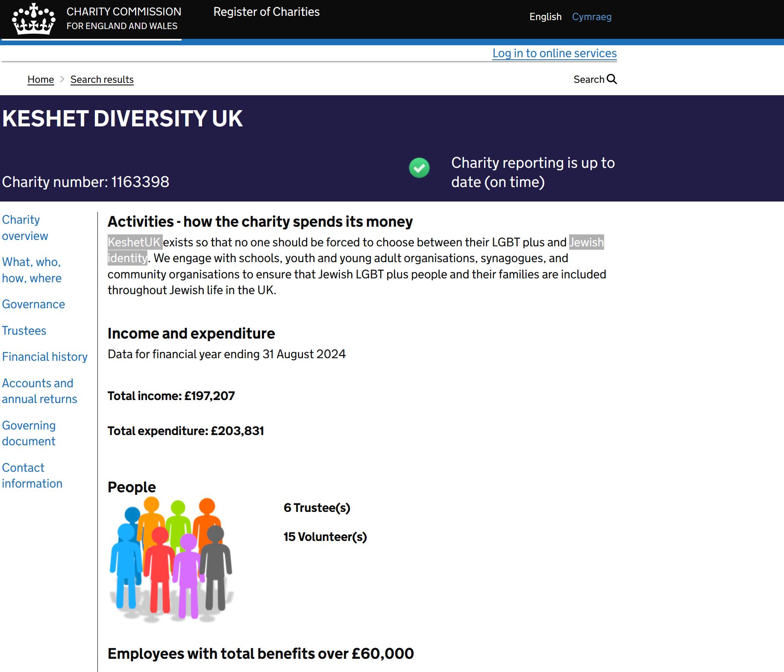The image size is (784, 672).
Task: Select English language option
Action: [x=546, y=17]
